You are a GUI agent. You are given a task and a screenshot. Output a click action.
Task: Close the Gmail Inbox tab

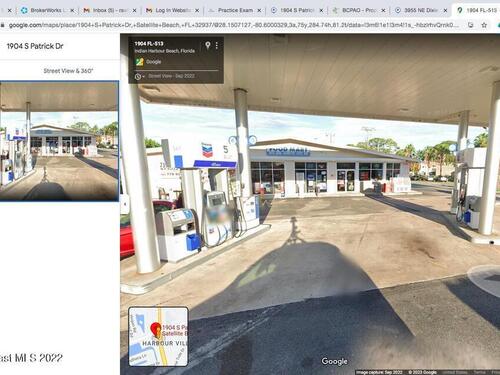coord(134,11)
